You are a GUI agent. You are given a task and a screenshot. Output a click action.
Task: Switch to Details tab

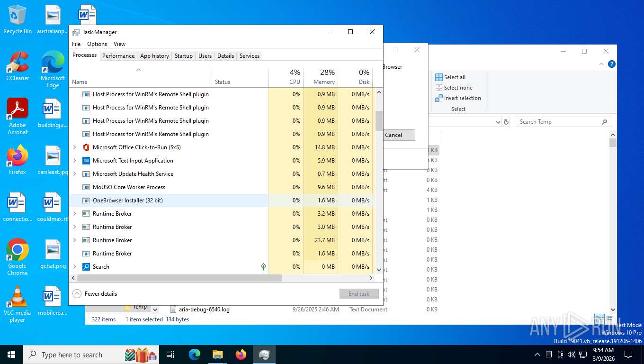pyautogui.click(x=225, y=56)
